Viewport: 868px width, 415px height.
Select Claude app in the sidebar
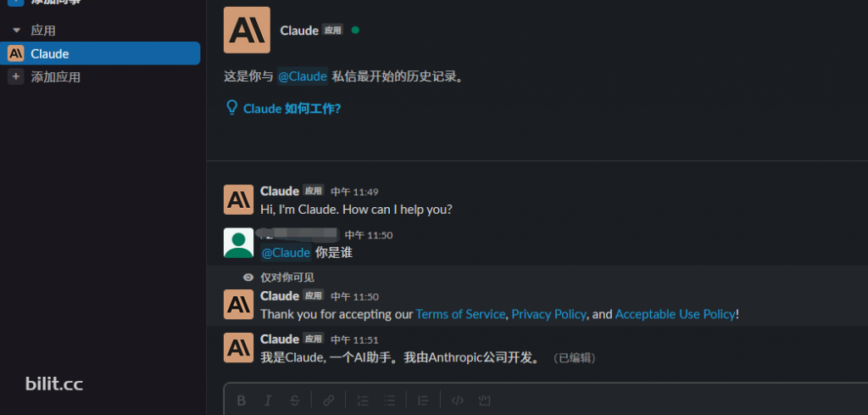pos(100,53)
